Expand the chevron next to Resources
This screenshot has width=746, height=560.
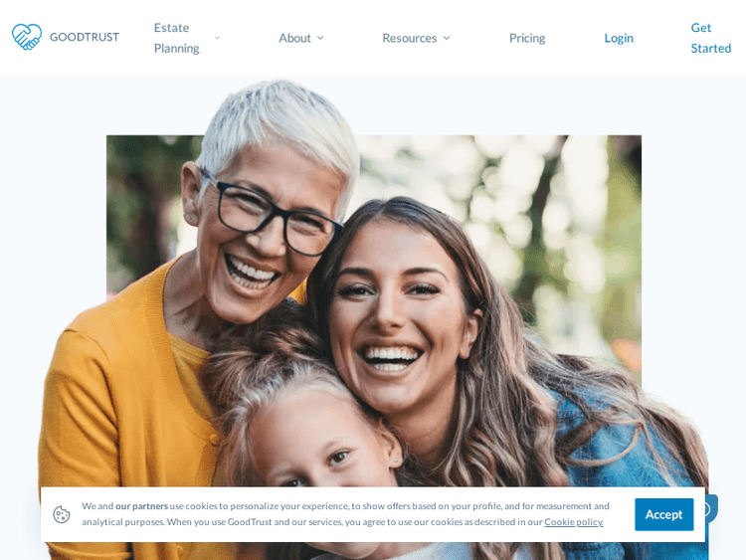point(447,38)
